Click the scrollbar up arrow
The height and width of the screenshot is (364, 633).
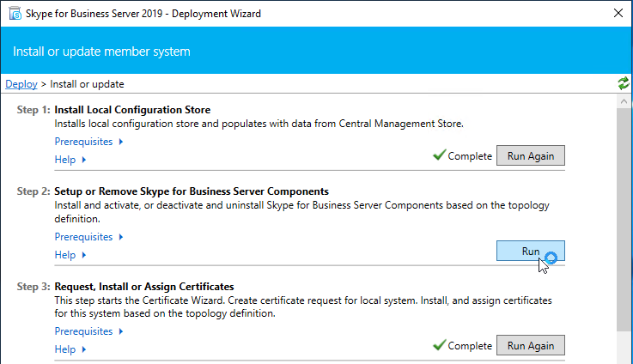tap(624, 102)
